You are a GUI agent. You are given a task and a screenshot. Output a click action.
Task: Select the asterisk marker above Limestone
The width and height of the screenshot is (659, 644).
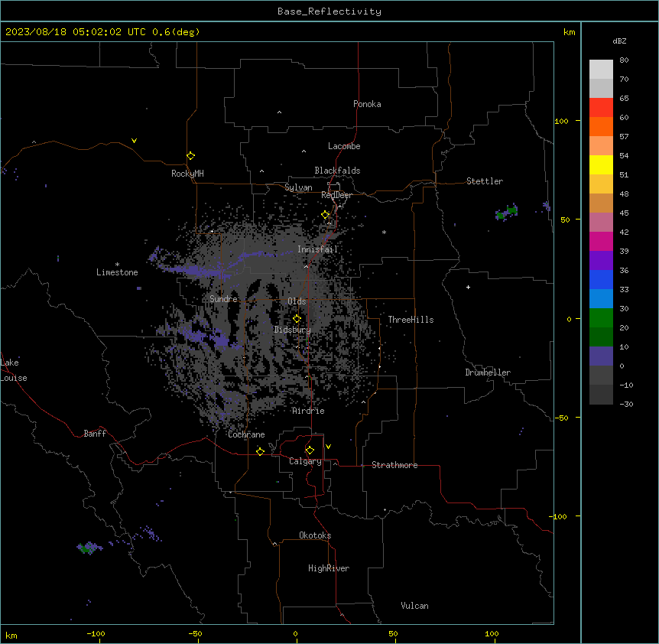click(x=117, y=265)
